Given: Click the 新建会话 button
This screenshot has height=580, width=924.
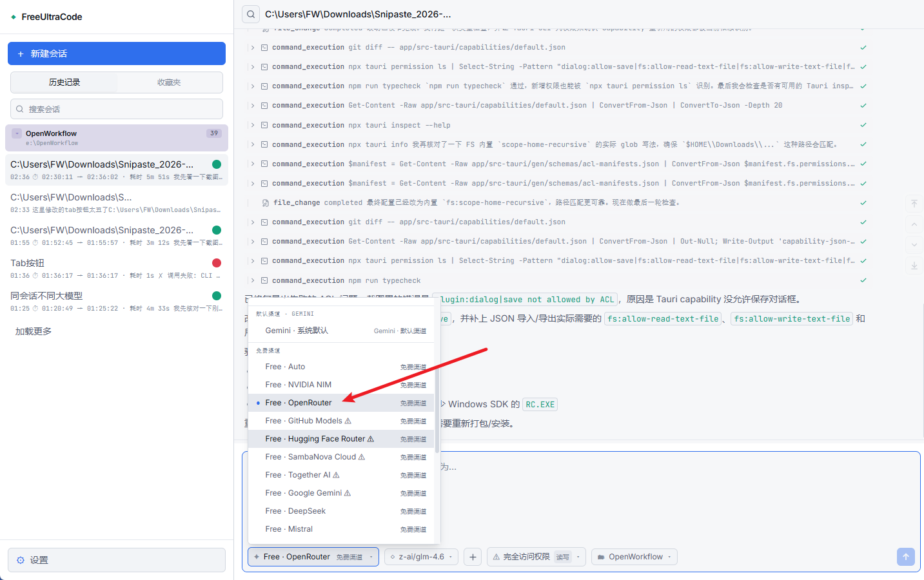Looking at the screenshot, I should 117,53.
